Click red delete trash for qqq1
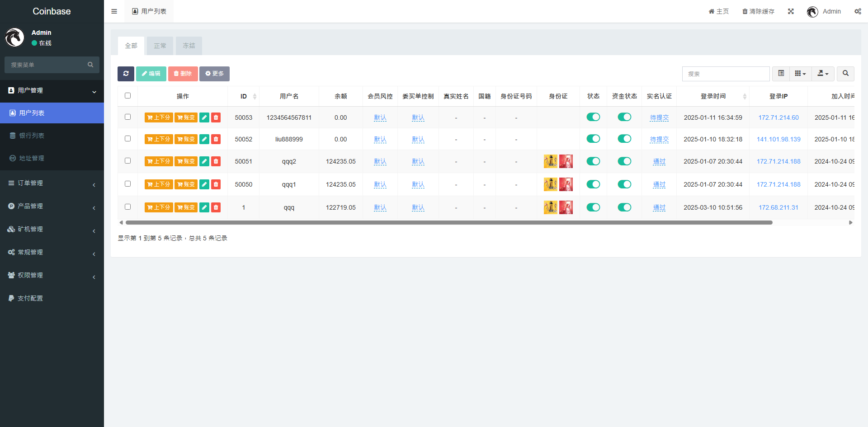Viewport: 868px width, 427px height. coord(216,184)
